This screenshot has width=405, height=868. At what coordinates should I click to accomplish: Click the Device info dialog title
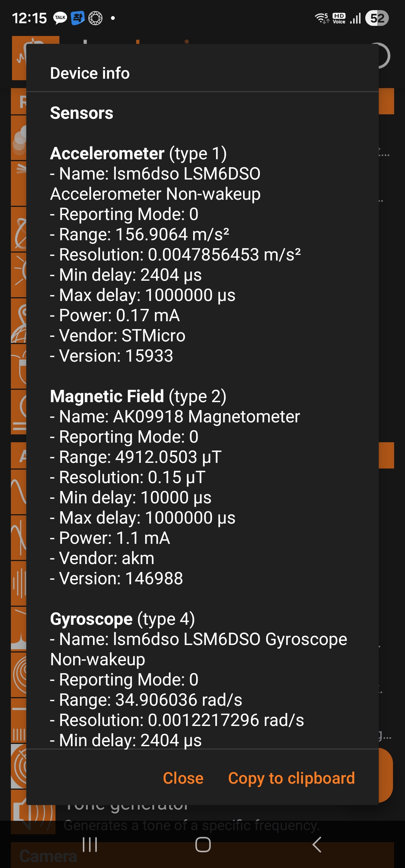pos(90,73)
